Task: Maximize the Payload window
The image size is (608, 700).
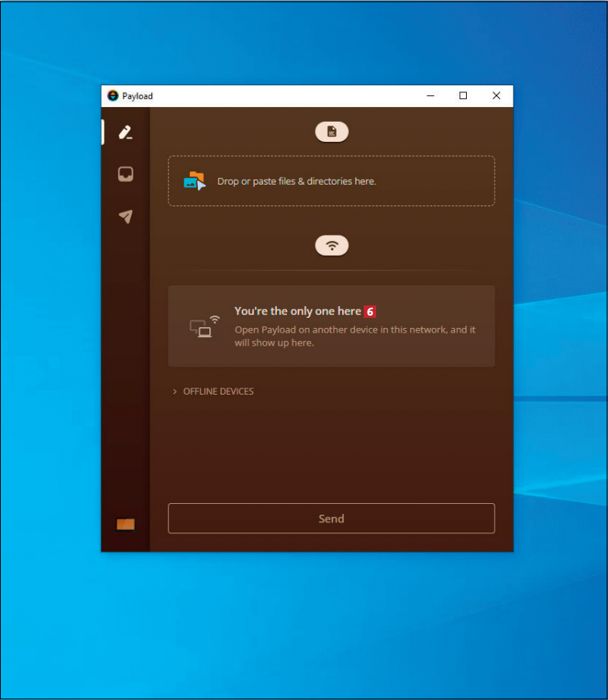Action: click(x=463, y=96)
